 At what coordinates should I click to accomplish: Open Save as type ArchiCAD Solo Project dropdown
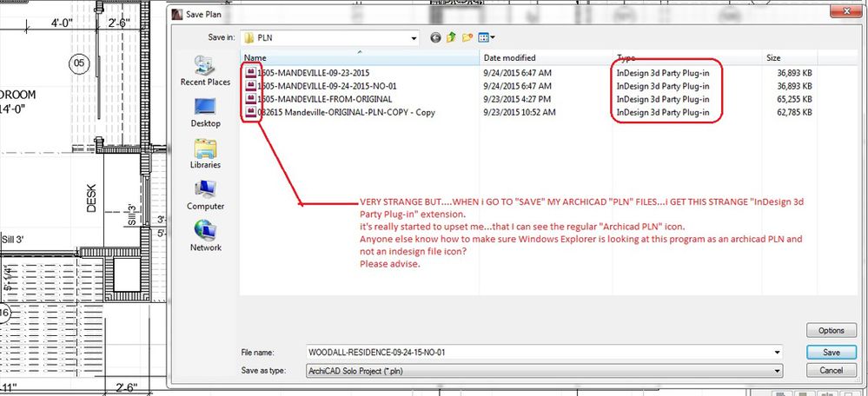coord(778,370)
